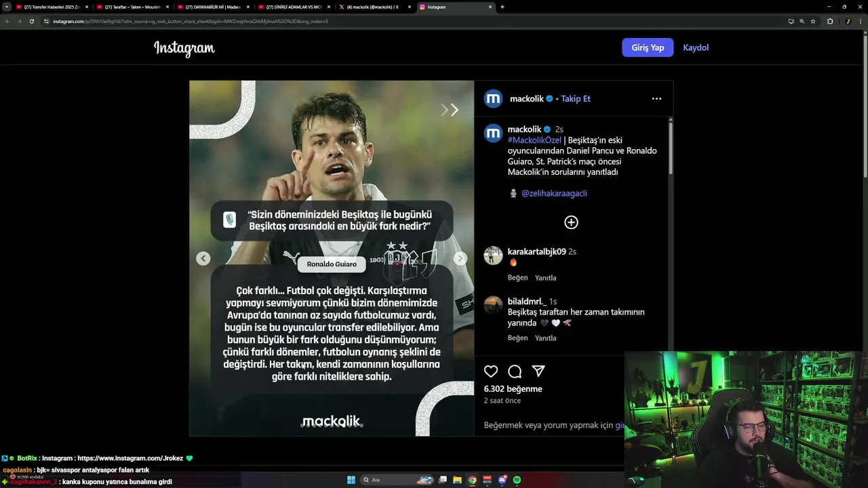The width and height of the screenshot is (868, 488).
Task: Click Chrome icon in taskbar
Action: pyautogui.click(x=473, y=480)
